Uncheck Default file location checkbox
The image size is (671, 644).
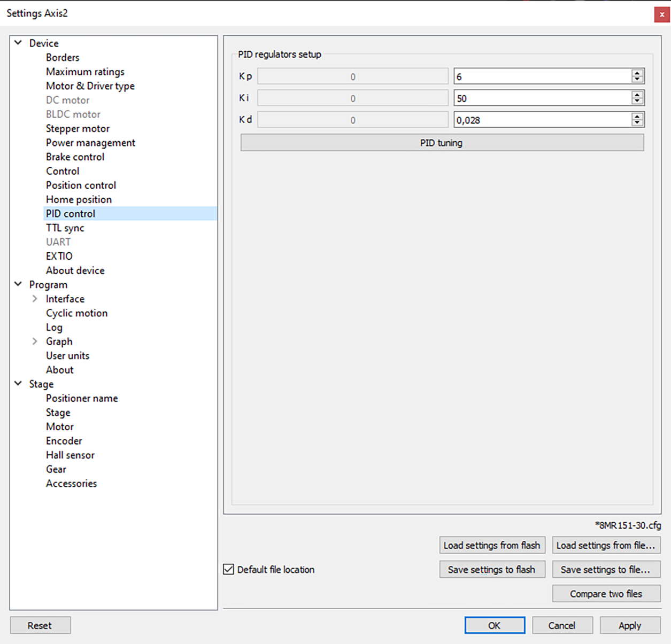coord(229,570)
